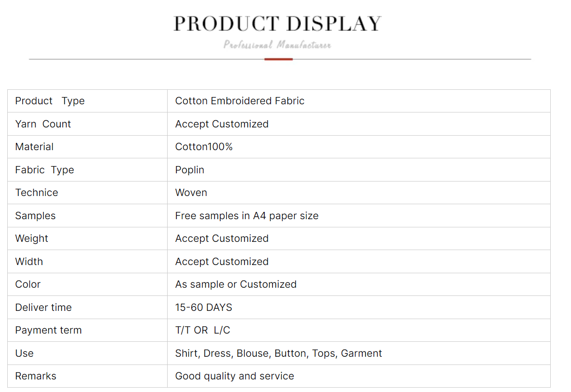The width and height of the screenshot is (571, 392).
Task: Click the PRODUCT DISPLAY heading
Action: pos(277,24)
